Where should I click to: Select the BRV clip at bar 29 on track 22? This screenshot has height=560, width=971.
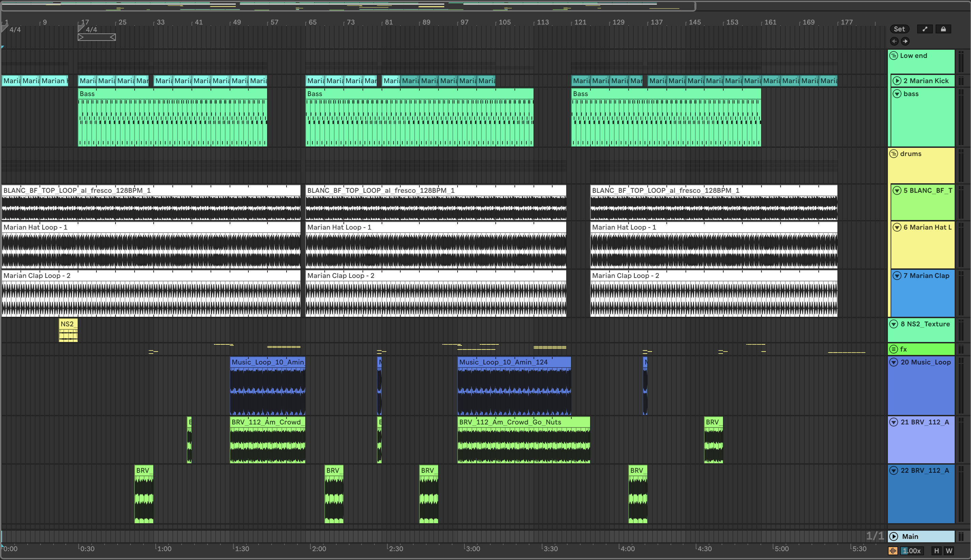[x=144, y=494]
